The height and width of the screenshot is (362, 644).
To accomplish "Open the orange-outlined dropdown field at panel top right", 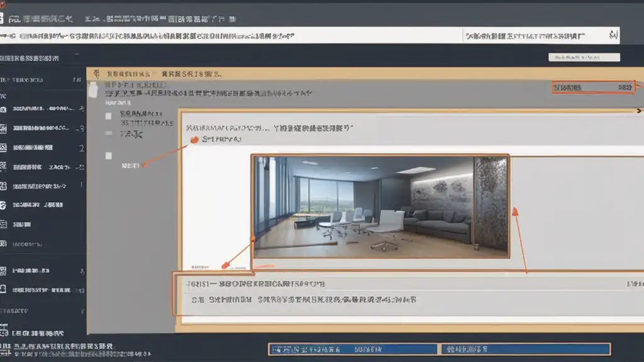I will click(x=592, y=88).
